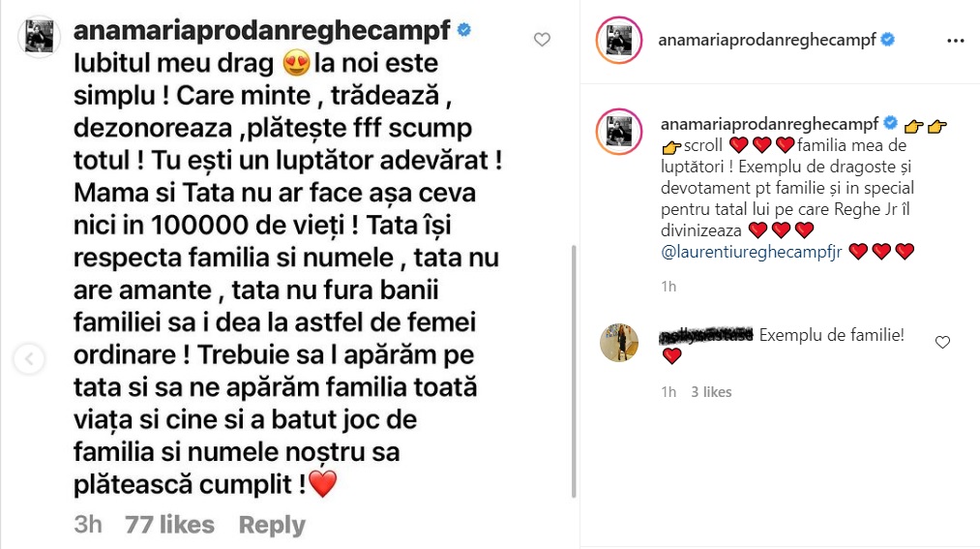
Task: Go to the previous image in carousel
Action: click(x=28, y=360)
